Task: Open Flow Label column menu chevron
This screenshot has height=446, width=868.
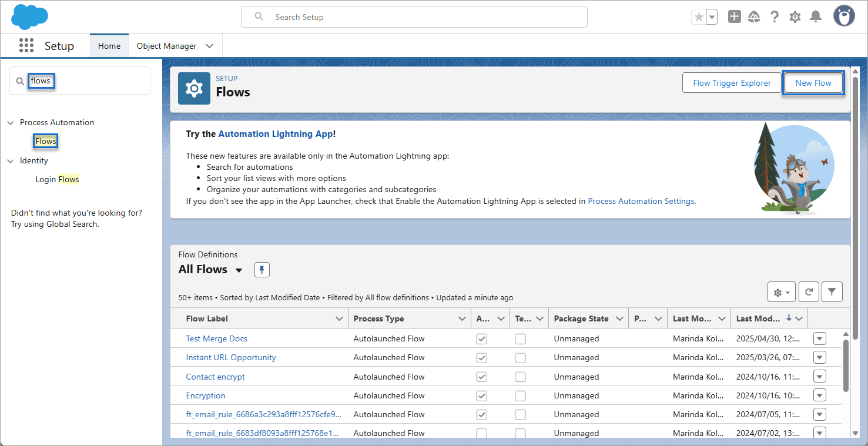Action: click(x=339, y=318)
